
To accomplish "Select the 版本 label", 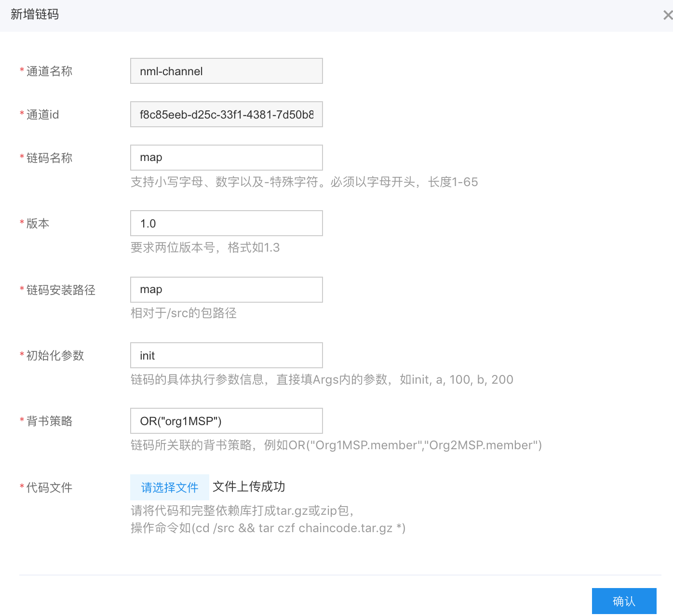I will coord(38,224).
